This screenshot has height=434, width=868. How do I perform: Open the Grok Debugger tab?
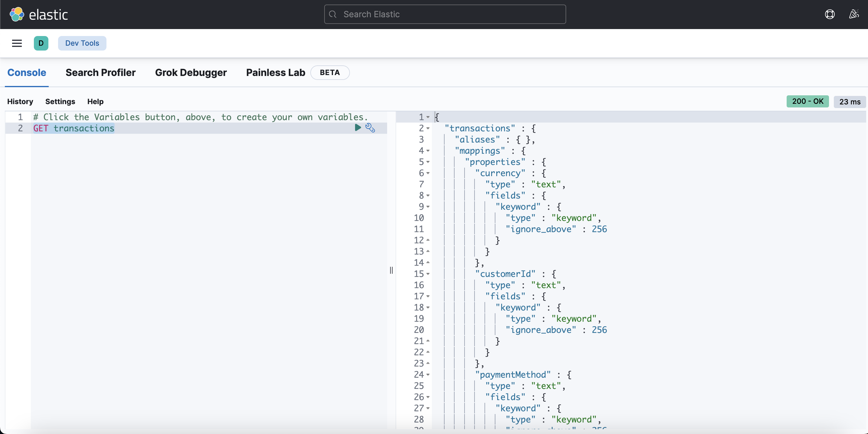(x=191, y=73)
